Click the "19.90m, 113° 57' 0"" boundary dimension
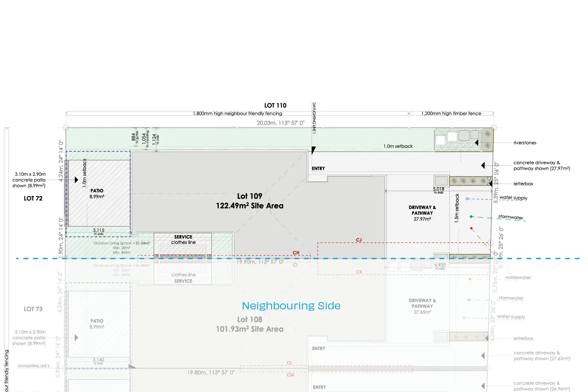The height and width of the screenshot is (392, 588). coord(260,262)
